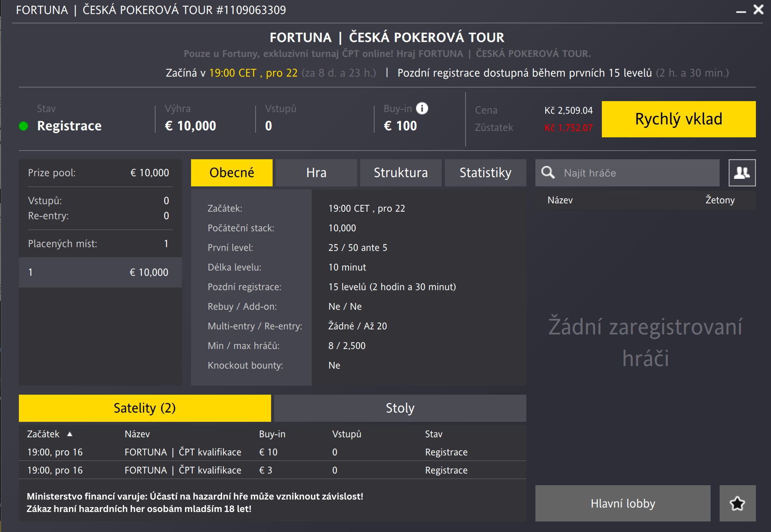
Task: Switch to the Obecné tab
Action: tap(232, 173)
